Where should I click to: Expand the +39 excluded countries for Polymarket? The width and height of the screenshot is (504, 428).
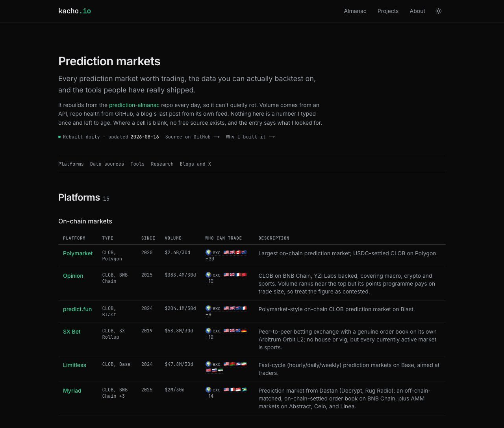210,259
